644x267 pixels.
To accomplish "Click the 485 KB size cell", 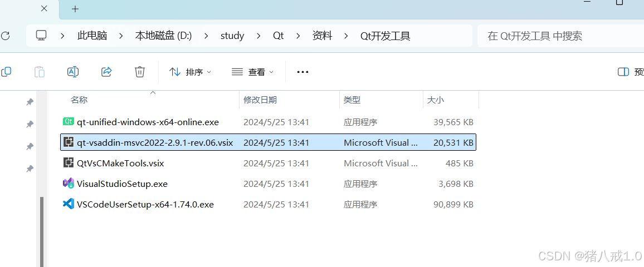I will click(460, 163).
